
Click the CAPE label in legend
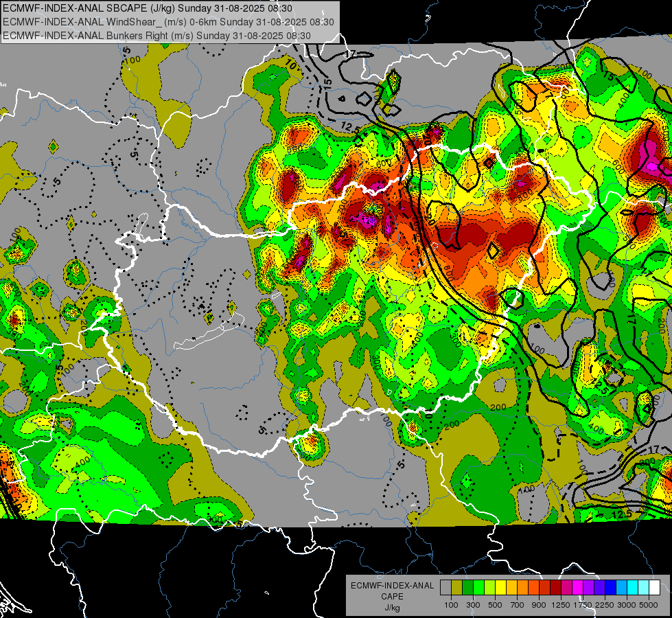392,597
